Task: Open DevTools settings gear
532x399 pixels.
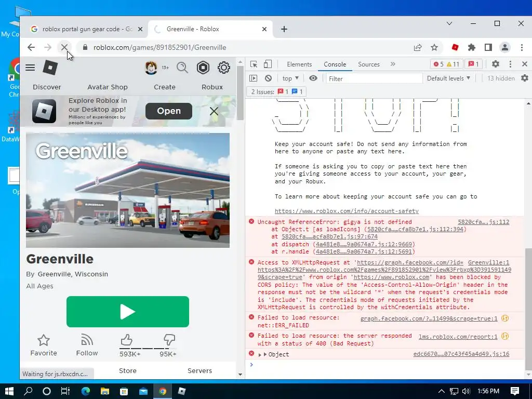Action: pyautogui.click(x=495, y=64)
